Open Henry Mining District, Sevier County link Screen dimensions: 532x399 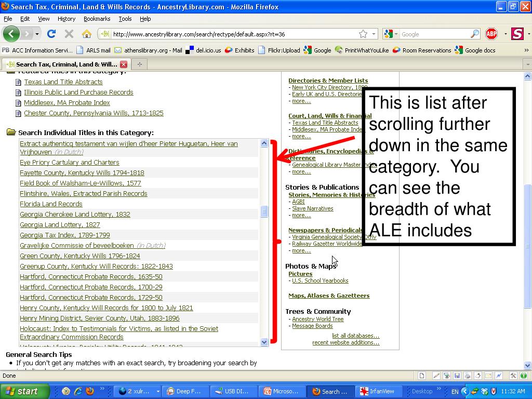pos(99,318)
